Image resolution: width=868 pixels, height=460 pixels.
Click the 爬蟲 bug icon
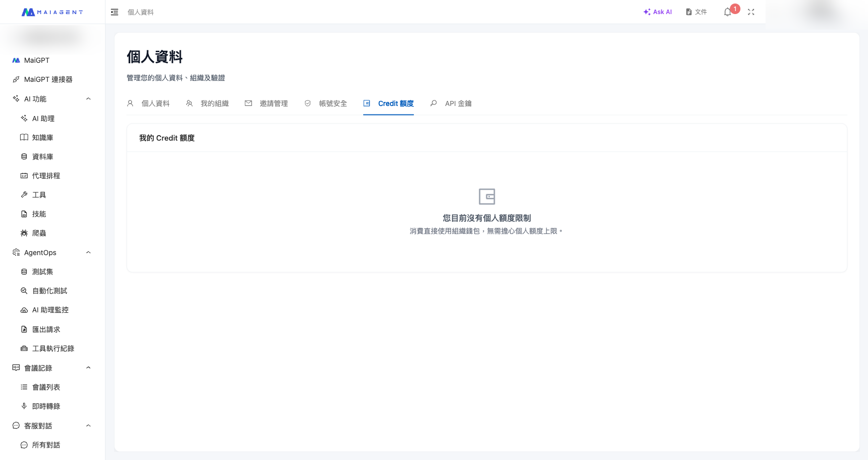pos(24,233)
